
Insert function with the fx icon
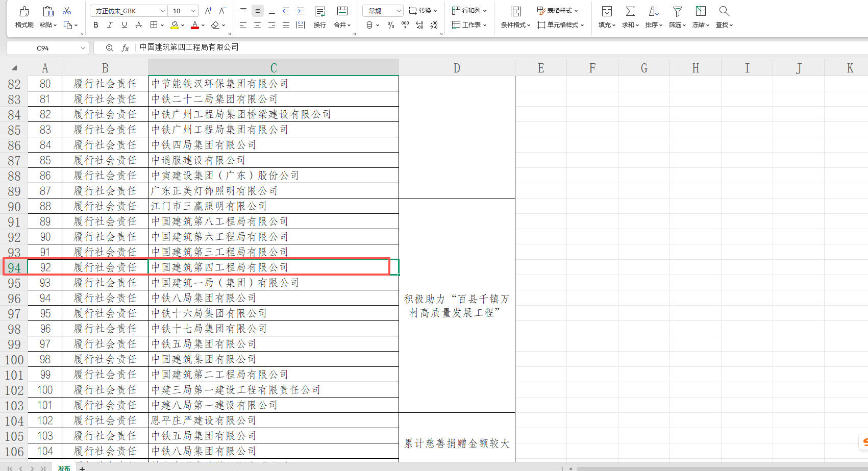(x=125, y=48)
